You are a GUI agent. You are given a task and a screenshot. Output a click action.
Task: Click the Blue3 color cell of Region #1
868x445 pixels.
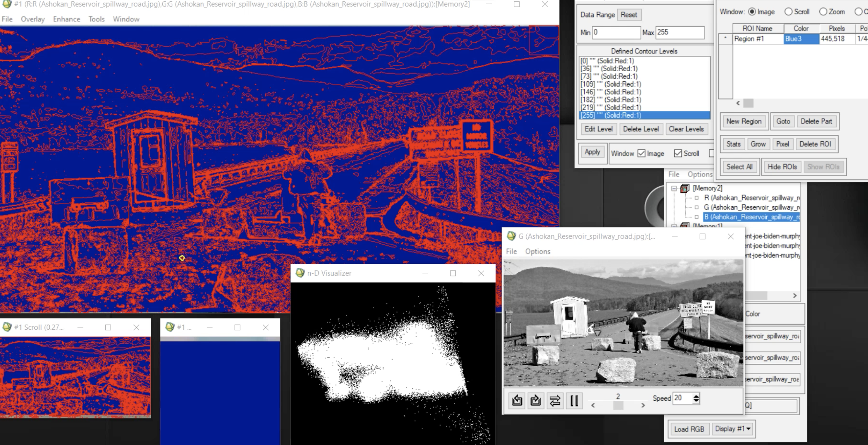tap(801, 39)
